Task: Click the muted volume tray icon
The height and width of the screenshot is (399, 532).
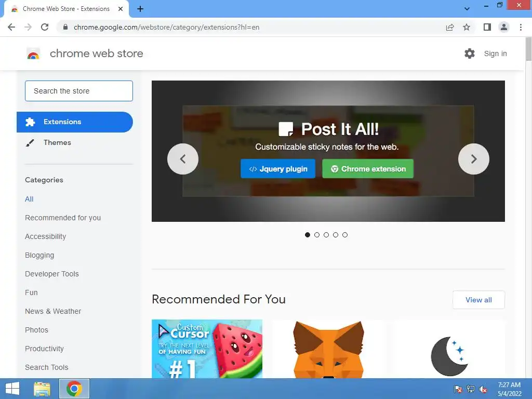Action: [x=483, y=389]
